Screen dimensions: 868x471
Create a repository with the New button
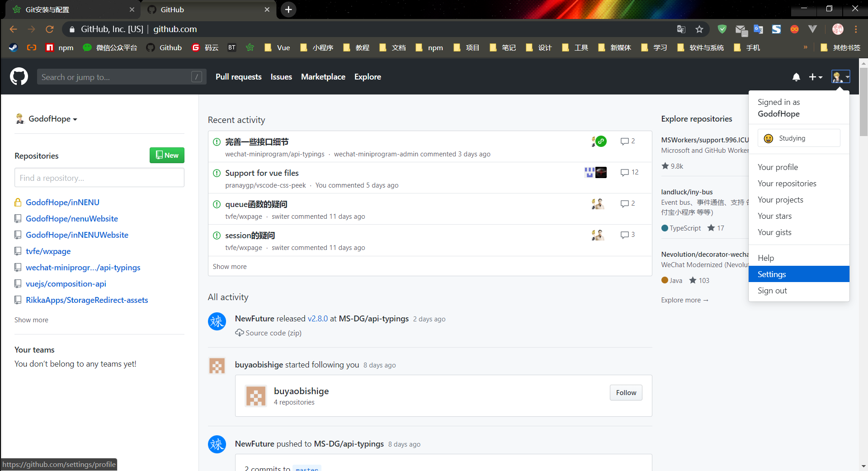tap(166, 155)
